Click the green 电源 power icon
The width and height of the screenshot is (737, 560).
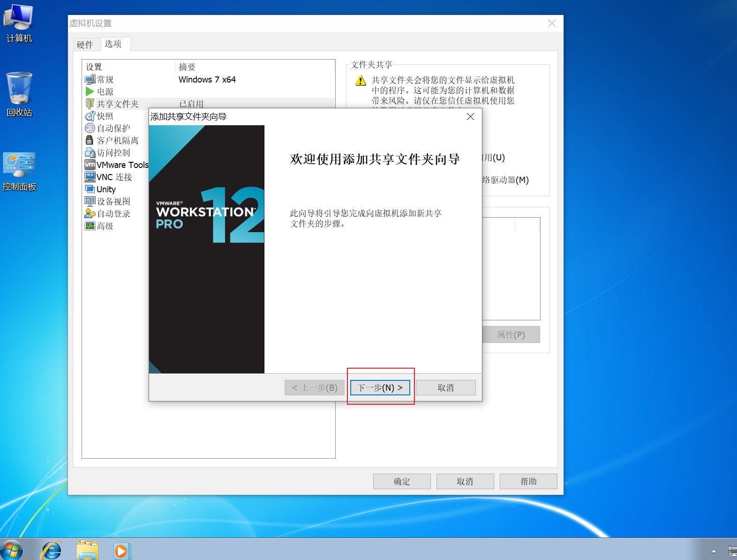(90, 91)
